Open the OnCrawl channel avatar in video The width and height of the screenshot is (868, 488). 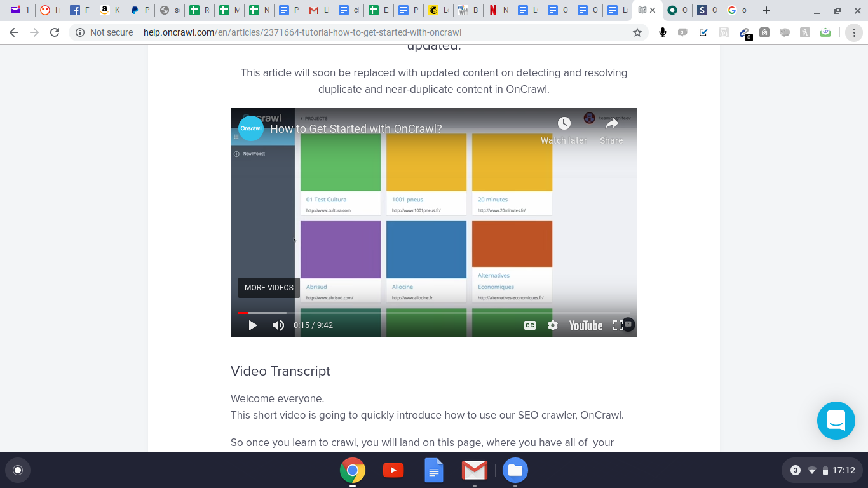point(251,128)
